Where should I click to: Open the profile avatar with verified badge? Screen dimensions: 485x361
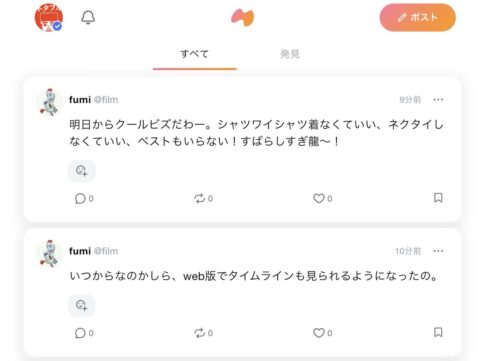[x=49, y=18]
